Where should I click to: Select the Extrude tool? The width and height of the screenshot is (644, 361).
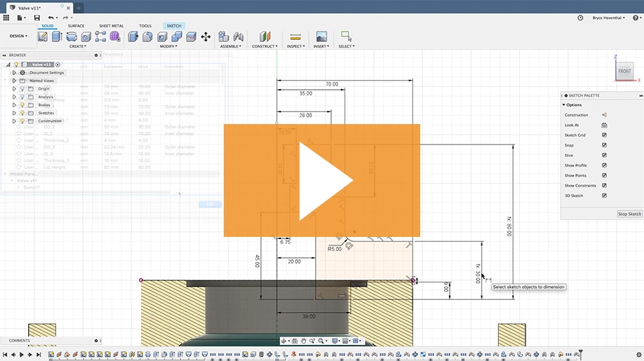click(57, 36)
